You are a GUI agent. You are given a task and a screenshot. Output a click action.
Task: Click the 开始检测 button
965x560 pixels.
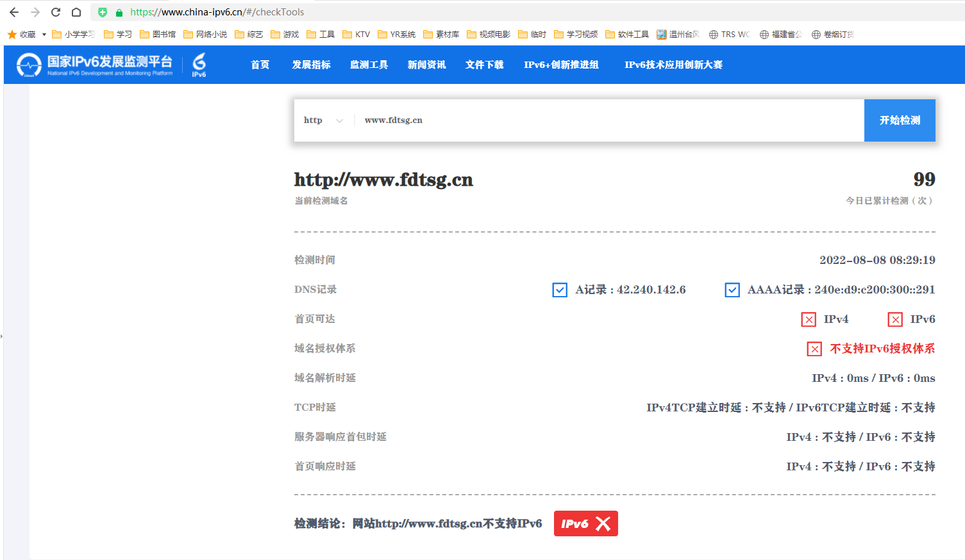(x=899, y=120)
